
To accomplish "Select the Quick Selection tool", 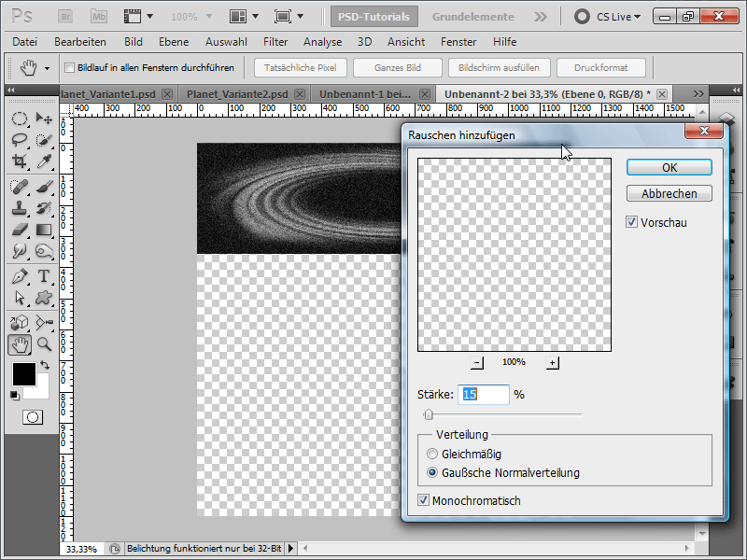I will click(44, 139).
